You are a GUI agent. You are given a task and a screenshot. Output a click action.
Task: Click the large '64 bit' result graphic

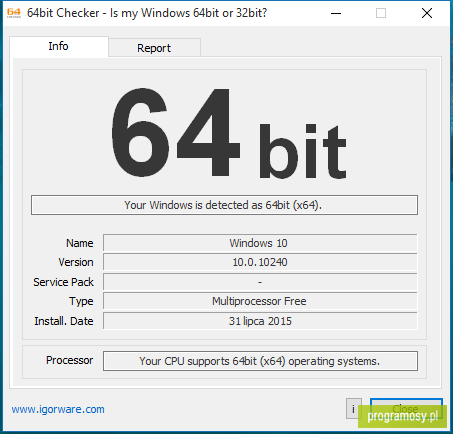tap(229, 133)
